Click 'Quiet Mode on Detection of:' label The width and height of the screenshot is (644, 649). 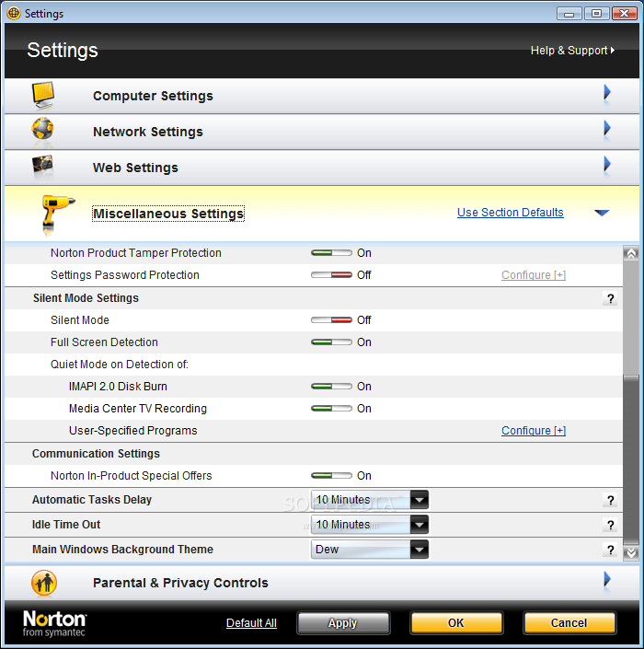(119, 365)
